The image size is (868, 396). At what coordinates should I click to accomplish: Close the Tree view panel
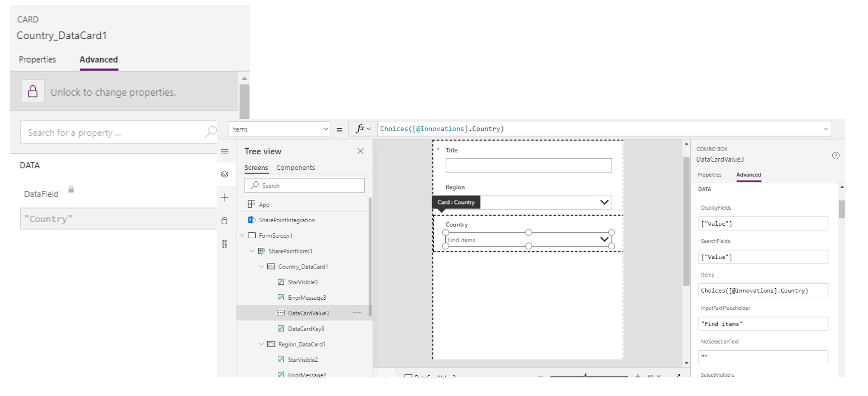(x=360, y=151)
